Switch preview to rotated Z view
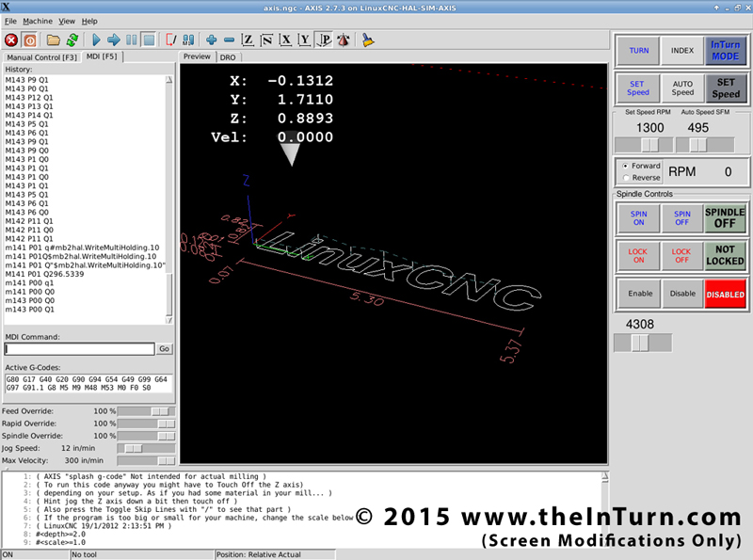 click(x=266, y=40)
